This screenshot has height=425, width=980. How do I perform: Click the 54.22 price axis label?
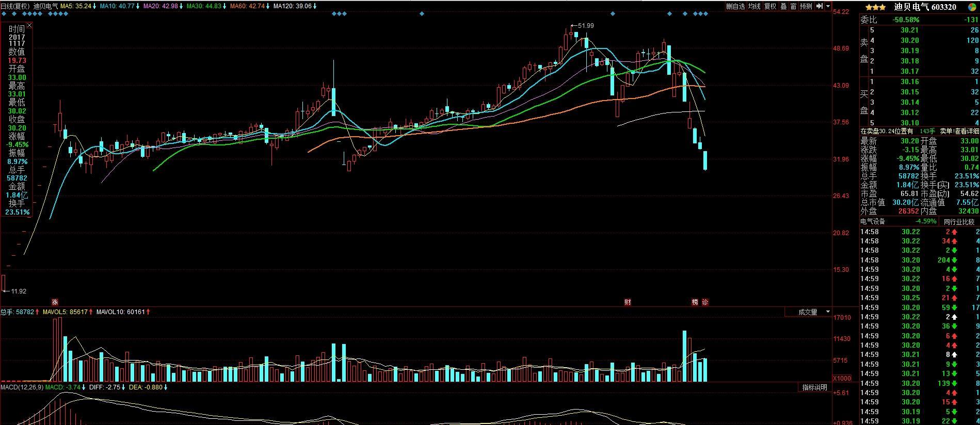click(x=841, y=11)
